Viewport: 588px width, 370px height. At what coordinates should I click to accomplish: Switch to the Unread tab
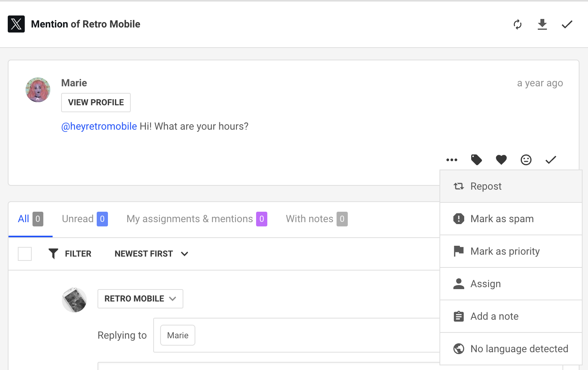[85, 219]
